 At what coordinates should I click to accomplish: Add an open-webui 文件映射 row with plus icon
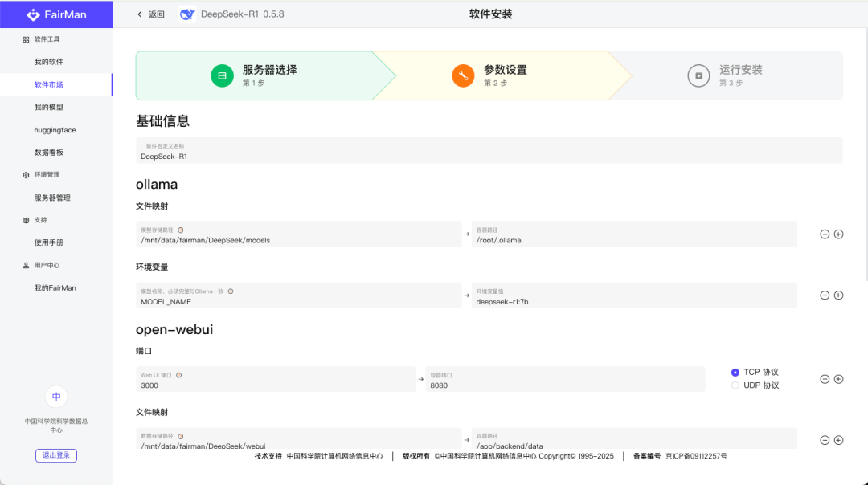(838, 440)
